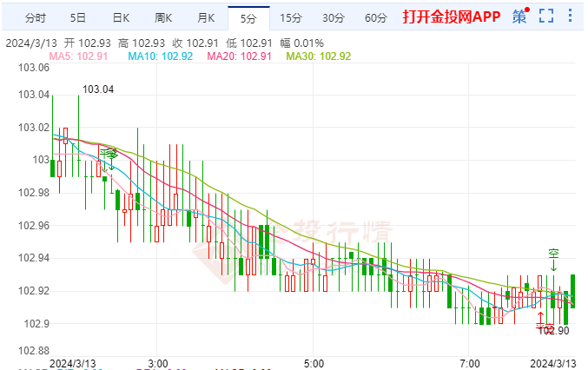Switch to the 分时 chart tab
Screen dimensions: 588x370
click(36, 17)
